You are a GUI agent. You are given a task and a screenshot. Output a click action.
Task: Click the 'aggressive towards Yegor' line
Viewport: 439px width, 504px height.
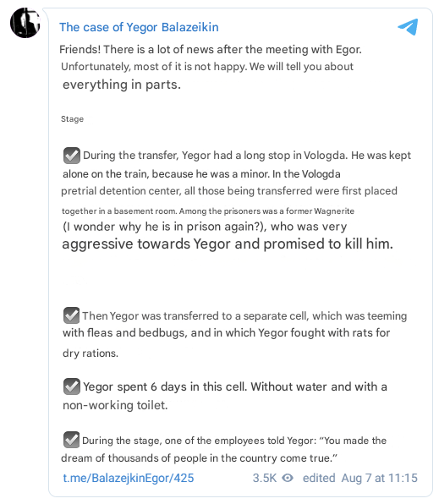pos(228,244)
